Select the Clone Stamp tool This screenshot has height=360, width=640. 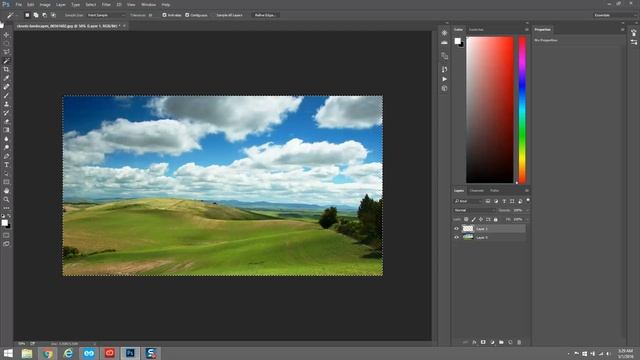(6, 104)
